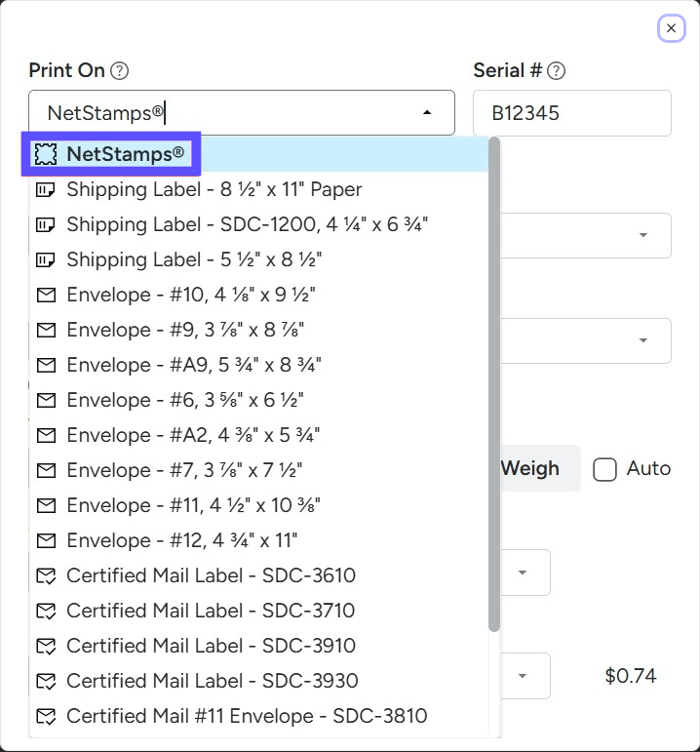Click the envelope icon beside Envelope #A9
The width and height of the screenshot is (700, 752).
[46, 365]
